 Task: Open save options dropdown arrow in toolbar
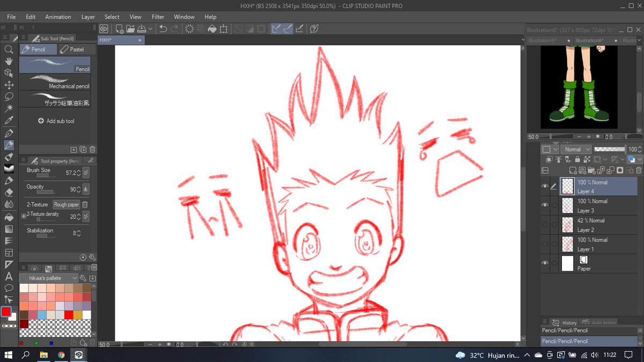(x=150, y=29)
